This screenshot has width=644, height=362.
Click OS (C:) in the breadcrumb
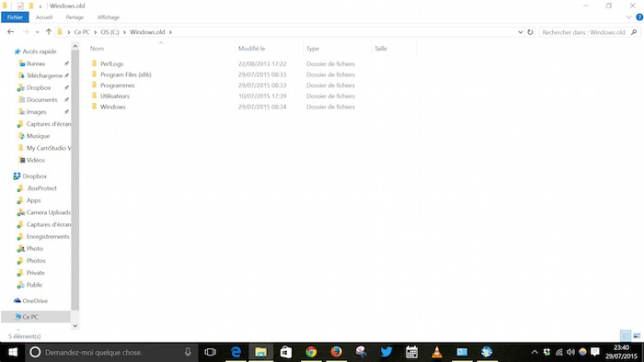tap(109, 32)
